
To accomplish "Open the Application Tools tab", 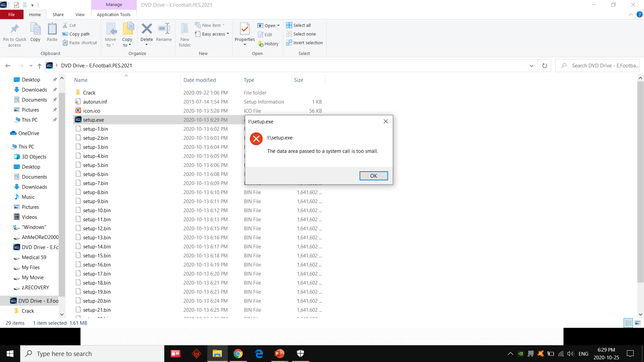I will click(114, 14).
